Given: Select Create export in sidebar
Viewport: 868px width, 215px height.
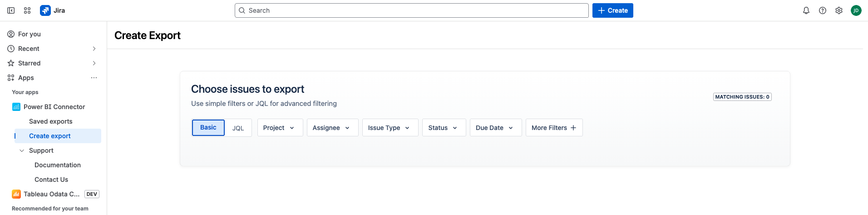Looking at the screenshot, I should (58, 136).
